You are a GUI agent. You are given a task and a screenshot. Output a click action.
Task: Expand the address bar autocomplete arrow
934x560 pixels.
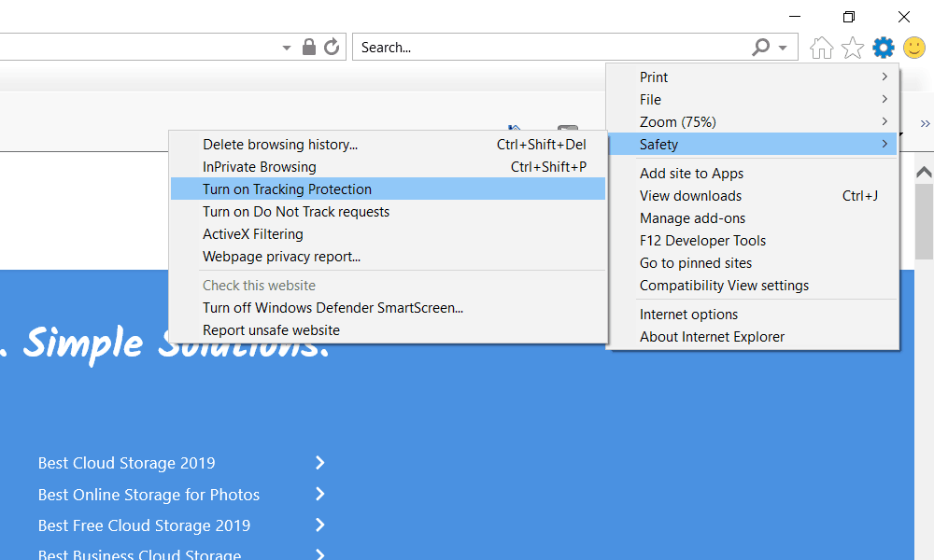tap(287, 48)
